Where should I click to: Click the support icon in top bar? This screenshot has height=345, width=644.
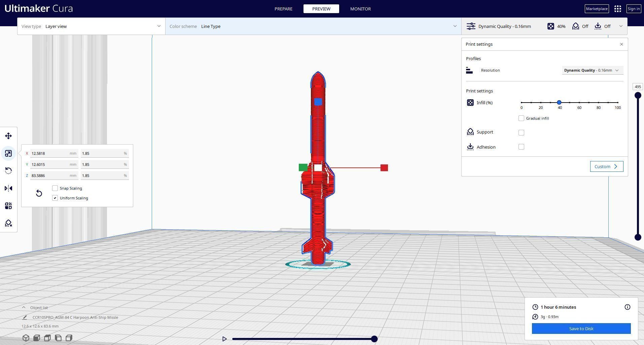576,26
